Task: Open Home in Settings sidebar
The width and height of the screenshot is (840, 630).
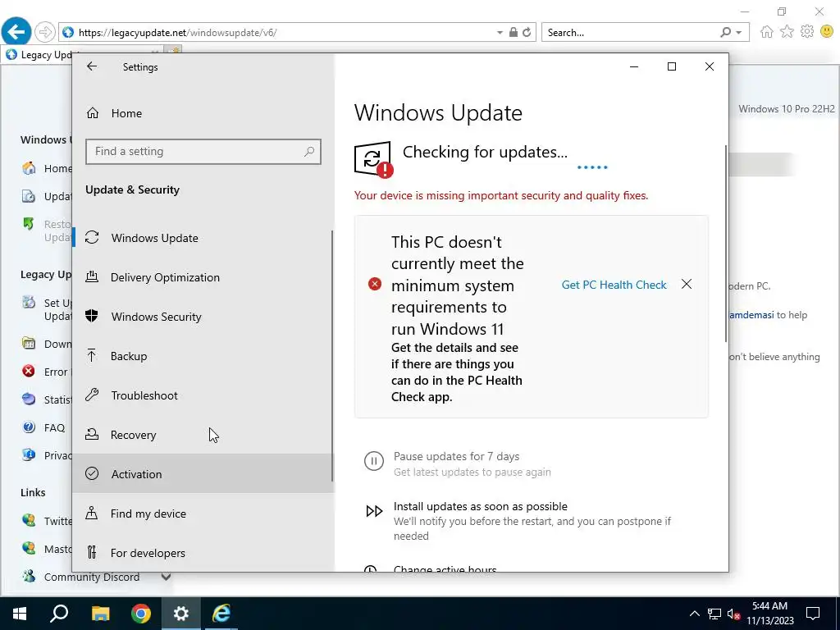Action: (203, 113)
